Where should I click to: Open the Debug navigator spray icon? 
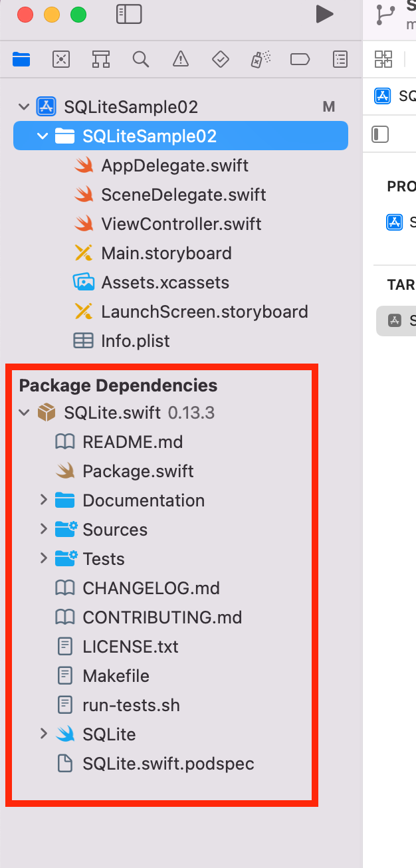point(259,59)
